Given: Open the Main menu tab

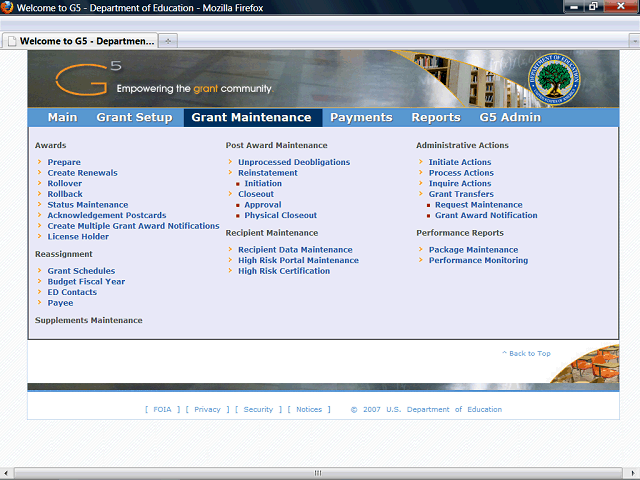Looking at the screenshot, I should [x=62, y=118].
